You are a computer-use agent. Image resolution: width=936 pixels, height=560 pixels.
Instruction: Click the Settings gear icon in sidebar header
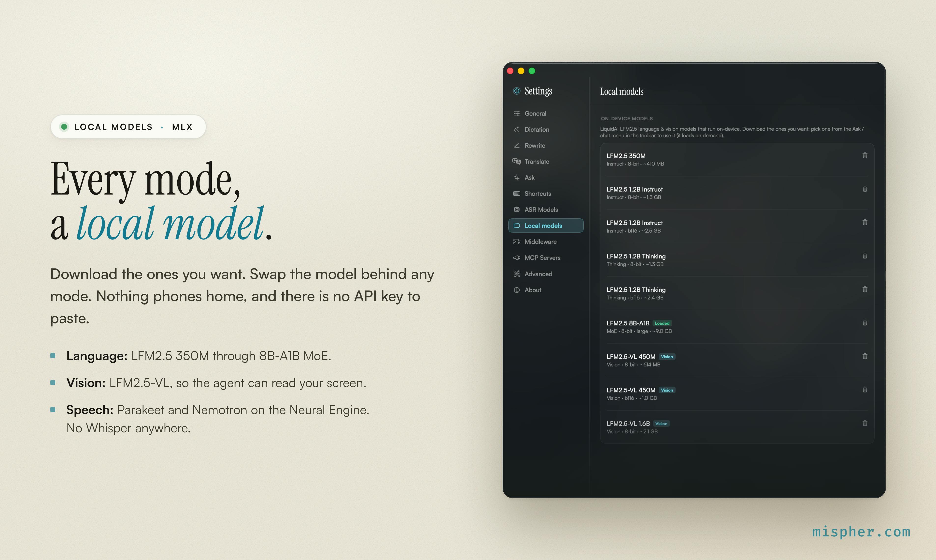coord(516,91)
